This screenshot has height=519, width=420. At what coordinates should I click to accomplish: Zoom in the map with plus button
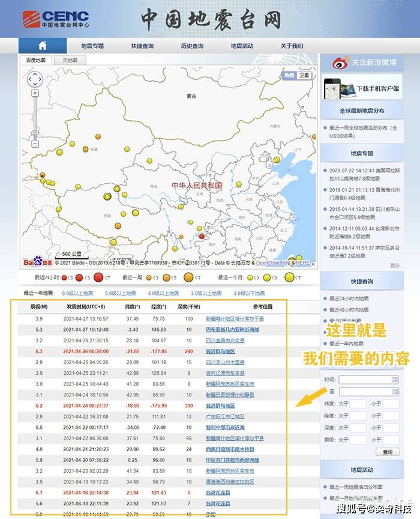coord(35,93)
